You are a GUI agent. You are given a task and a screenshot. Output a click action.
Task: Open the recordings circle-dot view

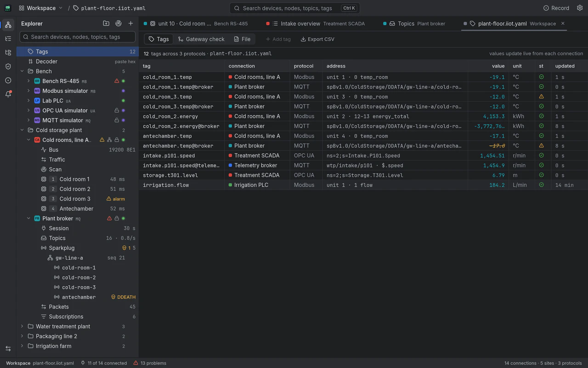[x=8, y=80]
